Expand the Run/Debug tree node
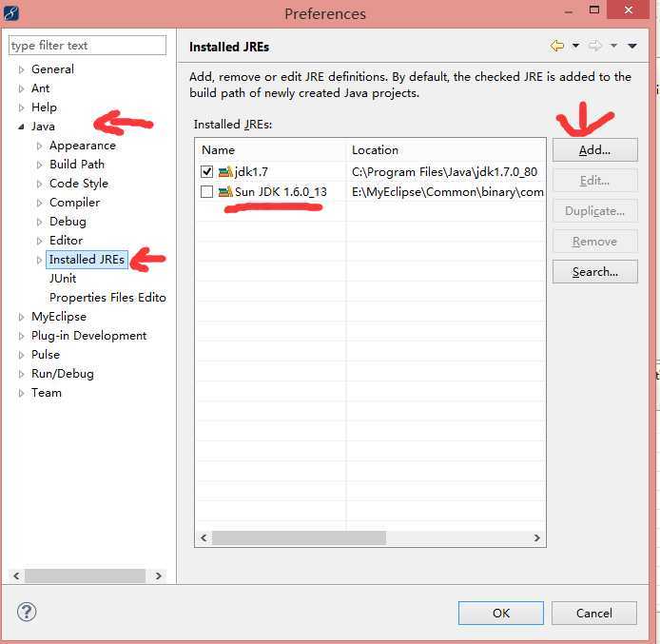The width and height of the screenshot is (660, 644). [x=22, y=374]
